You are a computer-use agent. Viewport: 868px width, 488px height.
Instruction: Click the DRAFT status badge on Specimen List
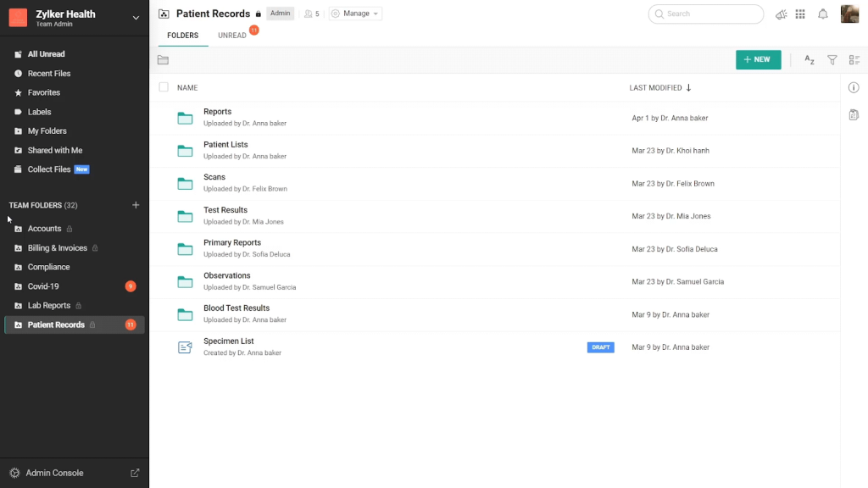click(x=600, y=347)
